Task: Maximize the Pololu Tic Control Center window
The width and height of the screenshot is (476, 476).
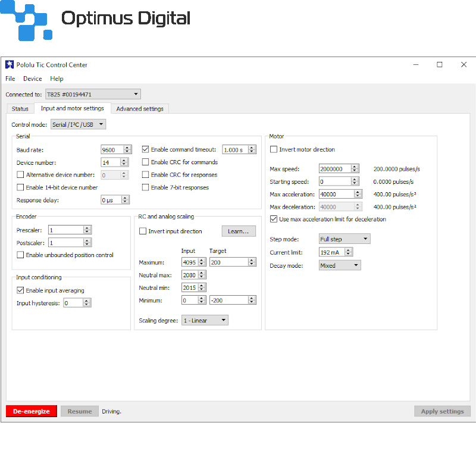Action: tap(439, 65)
